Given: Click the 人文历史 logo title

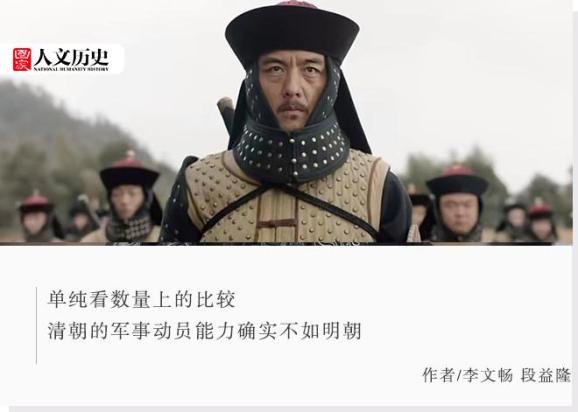Looking at the screenshot, I should pyautogui.click(x=72, y=57).
